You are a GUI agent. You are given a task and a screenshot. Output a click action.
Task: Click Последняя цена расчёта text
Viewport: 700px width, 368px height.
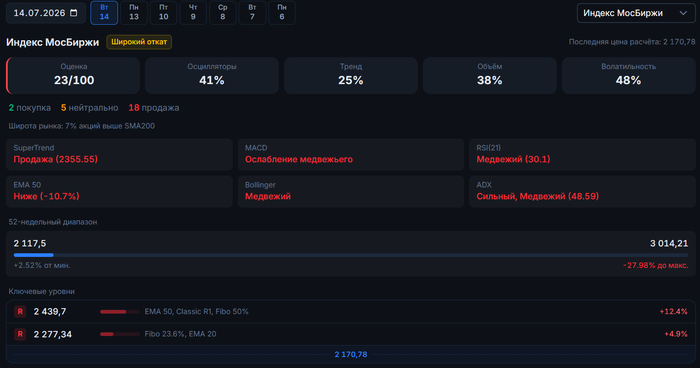click(632, 42)
